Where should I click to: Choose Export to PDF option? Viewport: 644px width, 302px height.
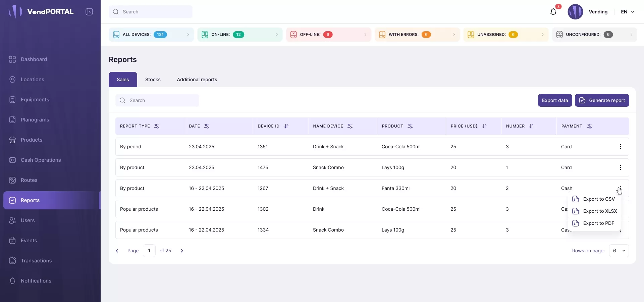tap(598, 223)
